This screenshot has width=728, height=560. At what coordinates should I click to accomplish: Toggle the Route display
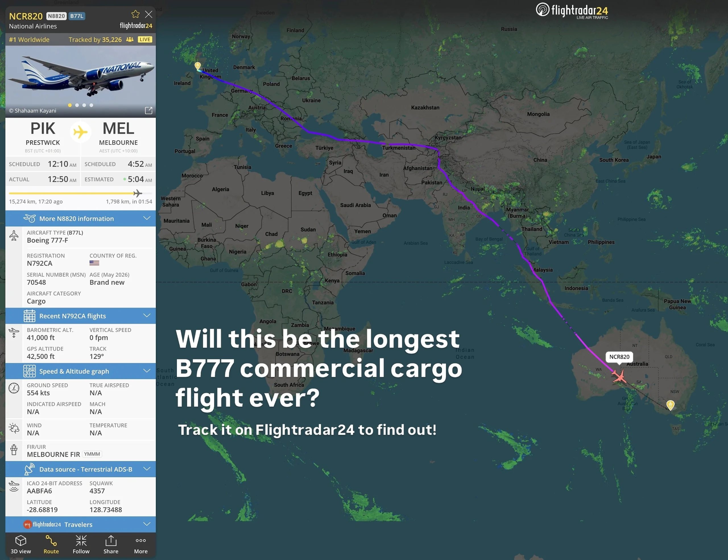[51, 545]
